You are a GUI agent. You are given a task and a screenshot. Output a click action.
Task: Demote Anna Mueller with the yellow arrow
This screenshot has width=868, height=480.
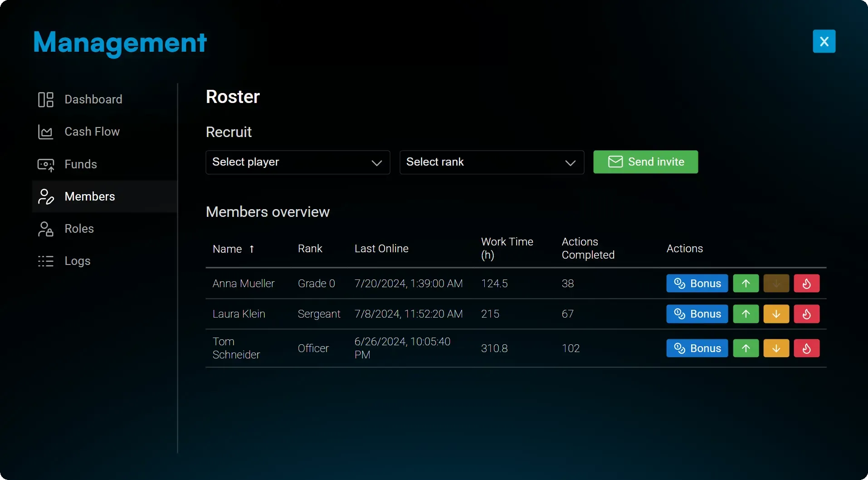[x=776, y=283]
